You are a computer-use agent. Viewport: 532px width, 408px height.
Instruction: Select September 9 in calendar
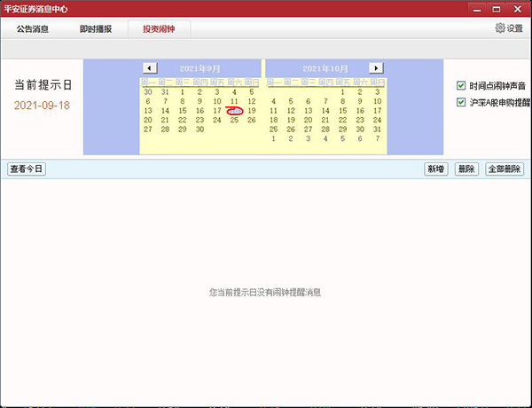click(x=199, y=101)
